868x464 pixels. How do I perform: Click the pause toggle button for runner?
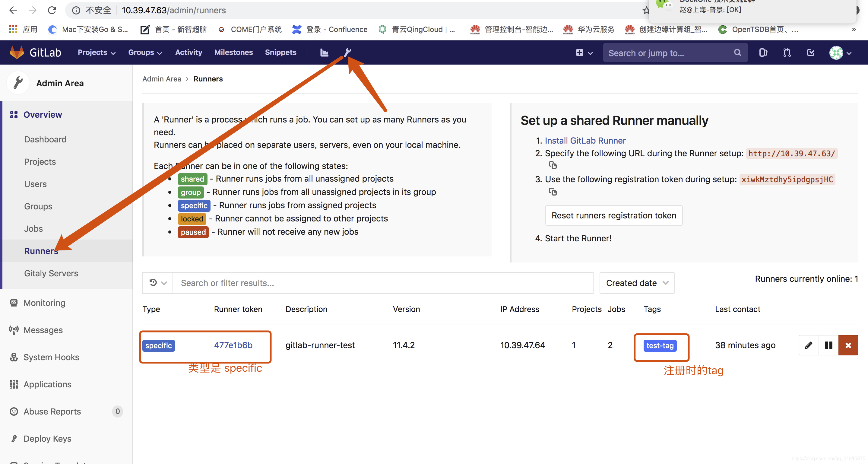828,345
